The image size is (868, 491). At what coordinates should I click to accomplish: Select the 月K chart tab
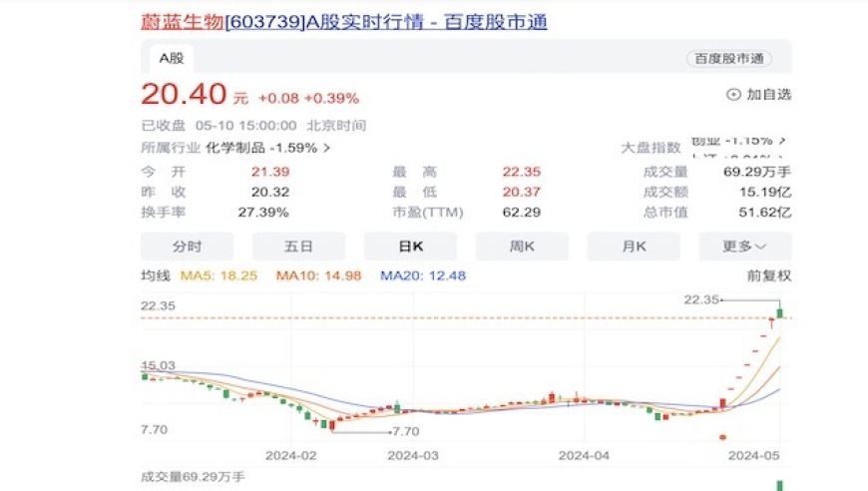[634, 246]
